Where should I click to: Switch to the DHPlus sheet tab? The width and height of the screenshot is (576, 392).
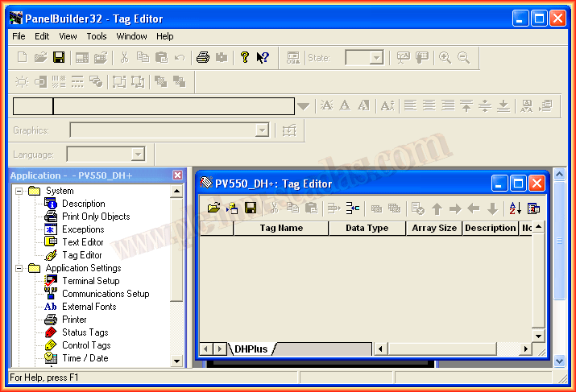pyautogui.click(x=251, y=349)
